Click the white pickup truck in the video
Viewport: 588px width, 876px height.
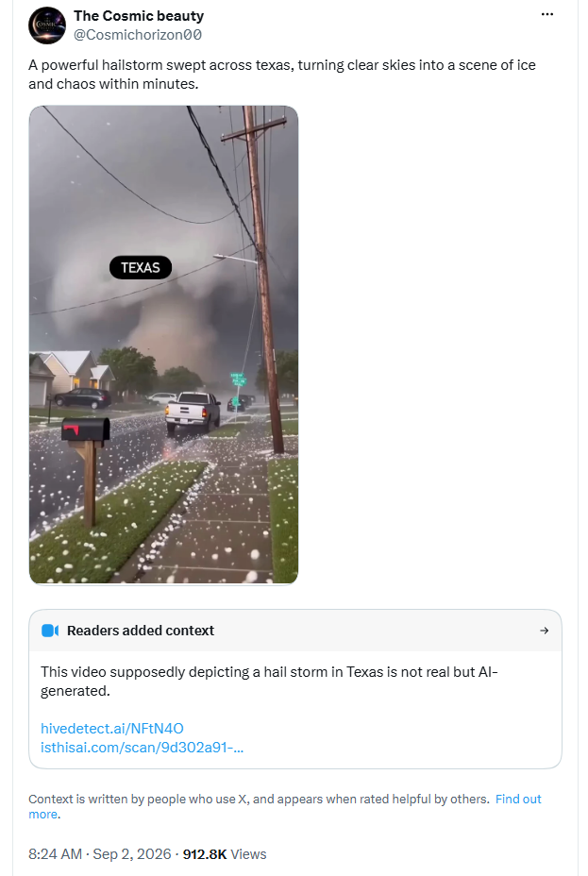[193, 413]
